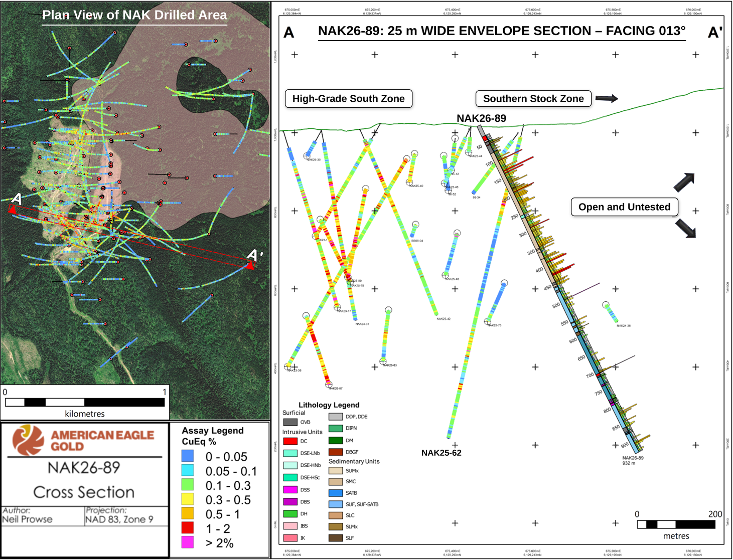
Task: Click the Sedimentary Units subheading
Action: coord(354,461)
